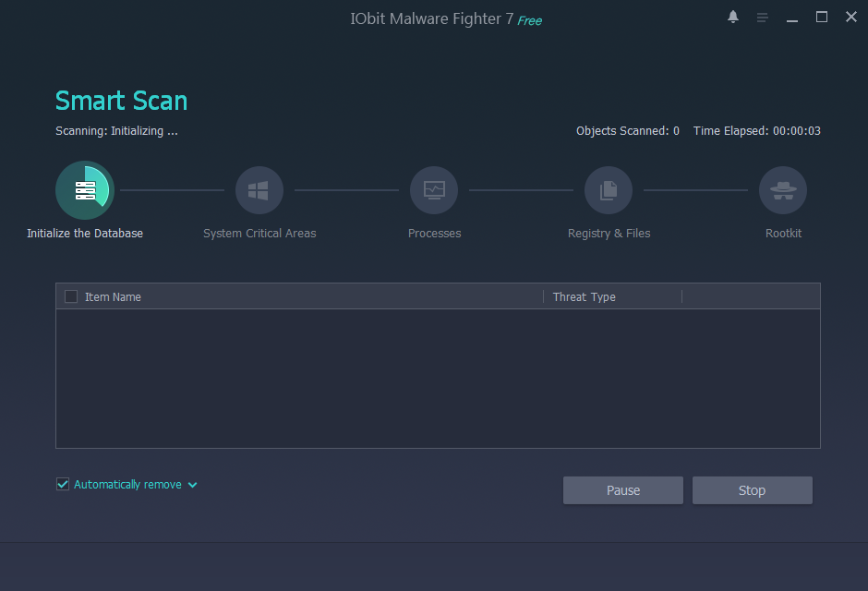Click the Automatically remove label
868x591 pixels.
coord(127,485)
